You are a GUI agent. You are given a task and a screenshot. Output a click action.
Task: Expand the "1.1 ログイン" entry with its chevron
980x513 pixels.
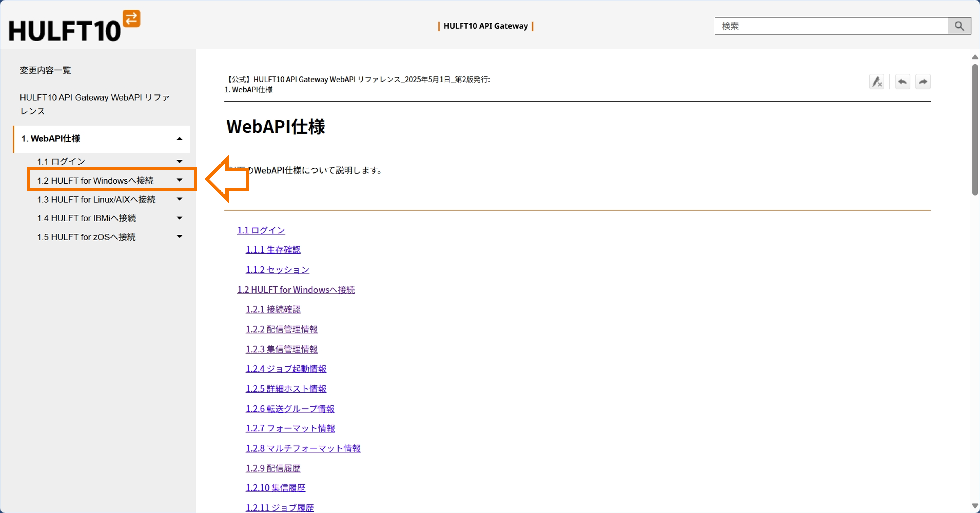[x=179, y=161]
